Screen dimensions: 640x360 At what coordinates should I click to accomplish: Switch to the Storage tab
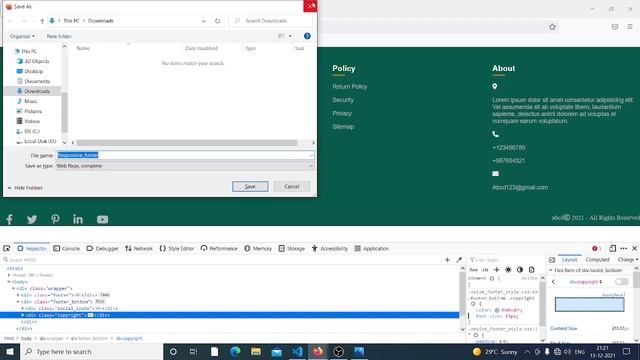292,248
